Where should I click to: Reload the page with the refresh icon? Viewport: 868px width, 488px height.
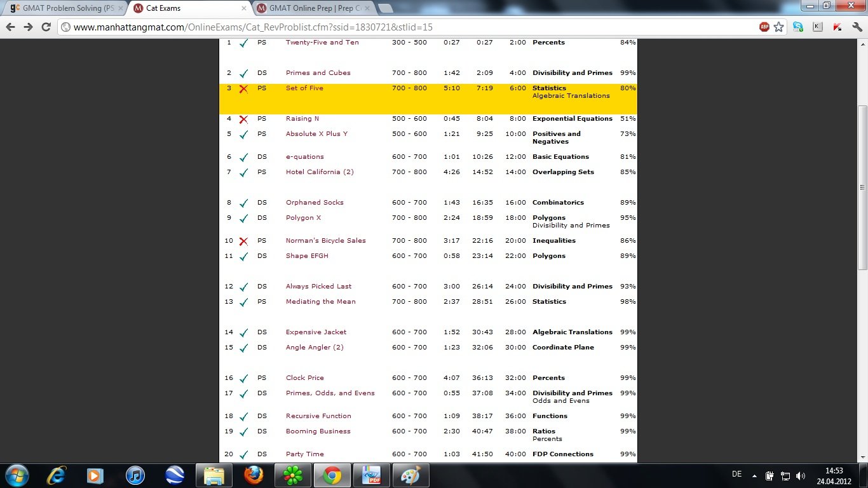(46, 27)
